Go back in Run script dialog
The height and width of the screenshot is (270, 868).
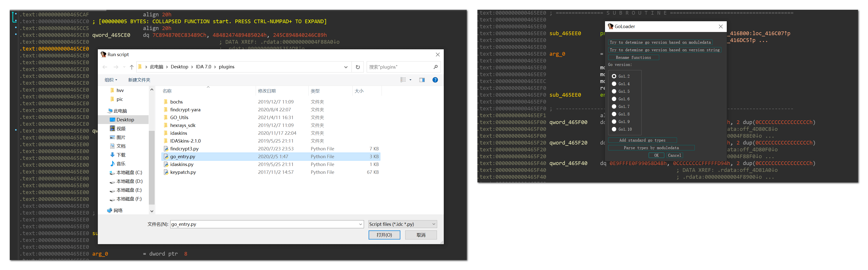[x=105, y=67]
